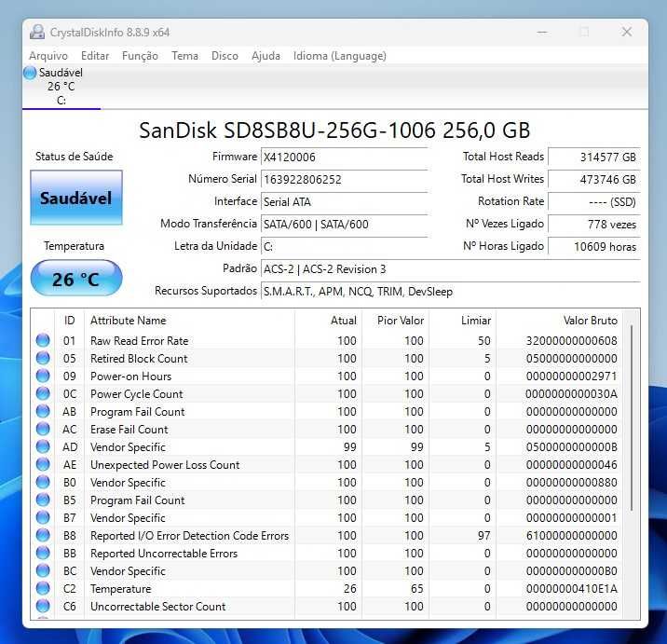667x644 pixels.
Task: Open the Idioma (Language) menu
Action: click(x=340, y=56)
